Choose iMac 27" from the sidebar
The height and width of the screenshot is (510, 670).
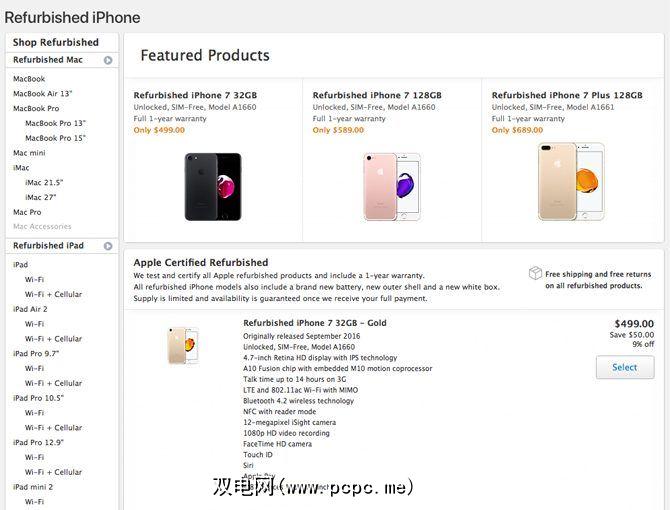[x=44, y=197]
